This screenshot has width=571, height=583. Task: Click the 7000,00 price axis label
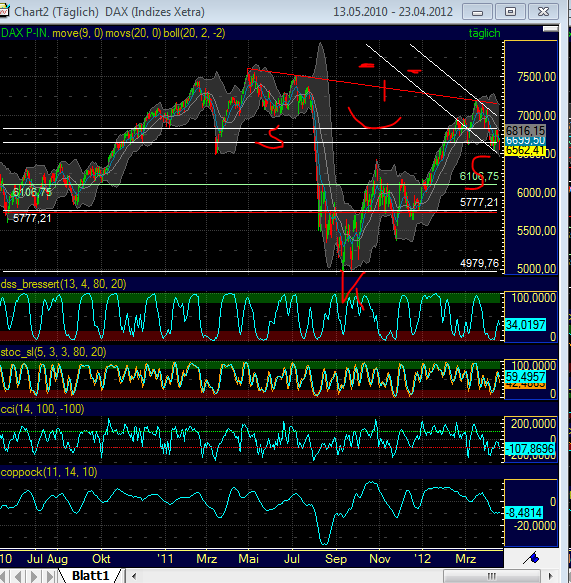(x=536, y=116)
